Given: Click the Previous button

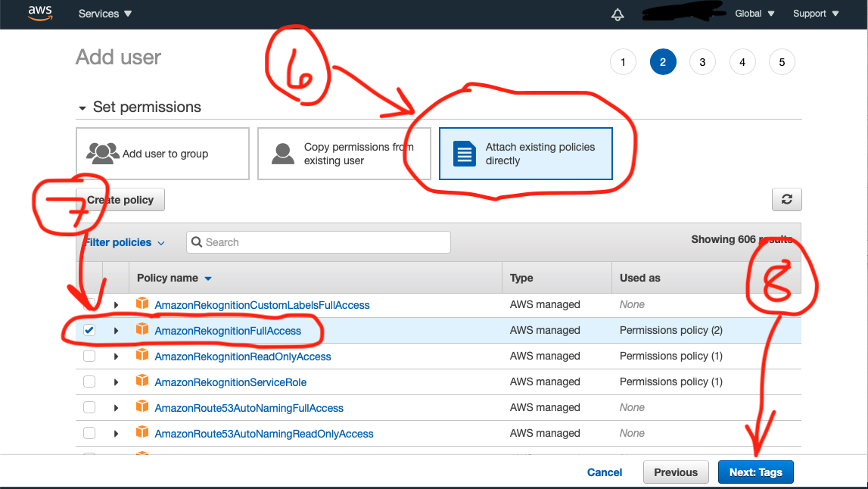Looking at the screenshot, I should tap(675, 472).
